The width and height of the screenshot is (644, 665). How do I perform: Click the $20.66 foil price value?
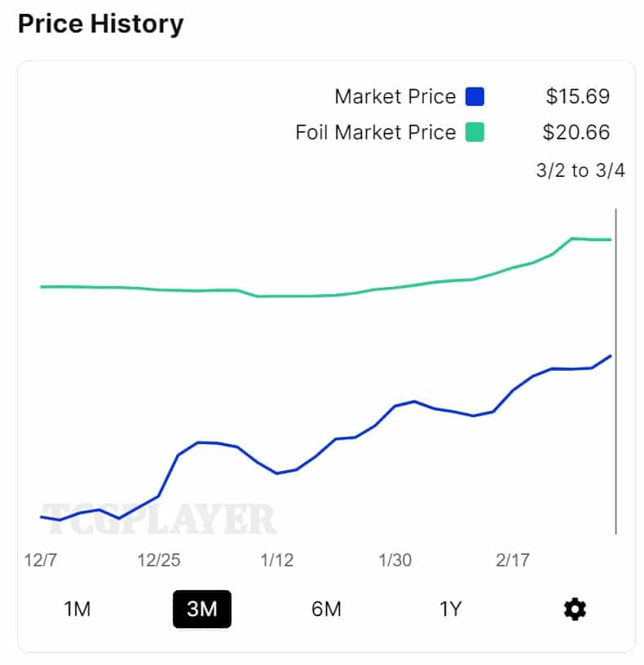(x=577, y=132)
